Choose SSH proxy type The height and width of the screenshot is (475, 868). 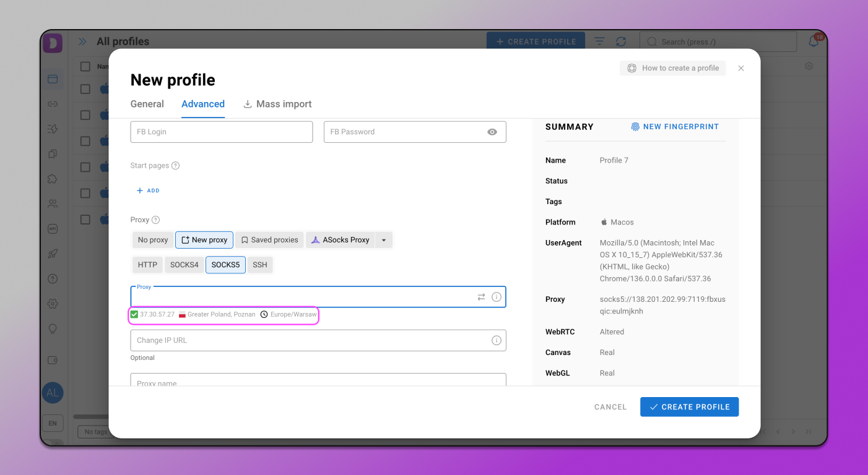point(260,265)
